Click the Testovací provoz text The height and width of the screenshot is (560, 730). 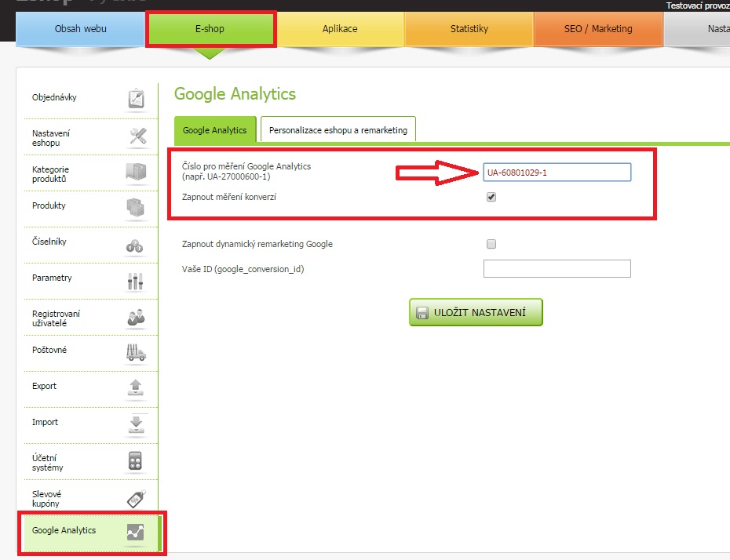(697, 5)
